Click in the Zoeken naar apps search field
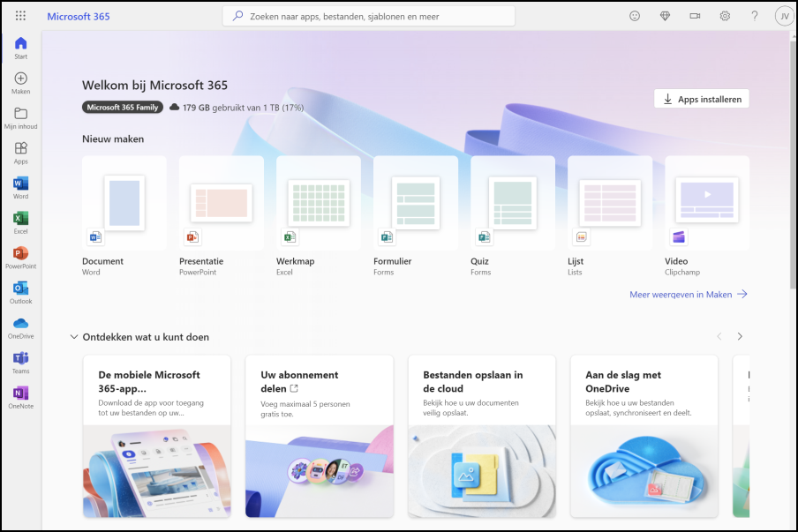 (x=368, y=16)
